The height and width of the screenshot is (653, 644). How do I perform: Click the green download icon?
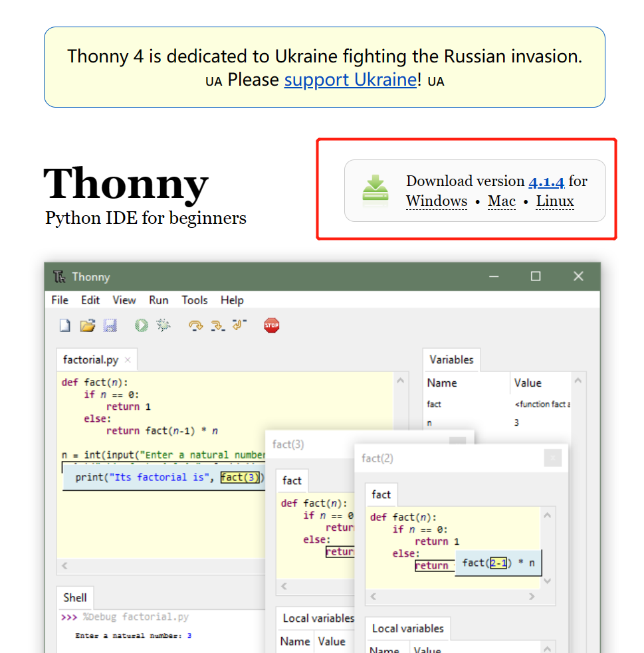pos(376,191)
